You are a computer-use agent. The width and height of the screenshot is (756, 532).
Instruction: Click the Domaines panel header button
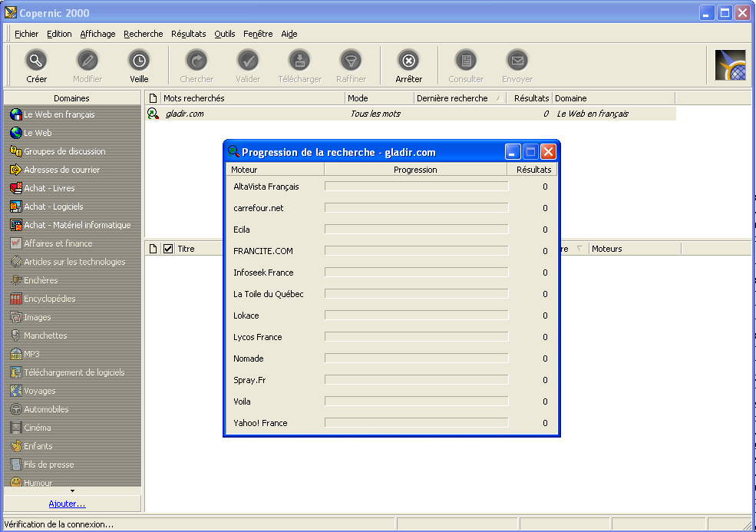coord(71,98)
